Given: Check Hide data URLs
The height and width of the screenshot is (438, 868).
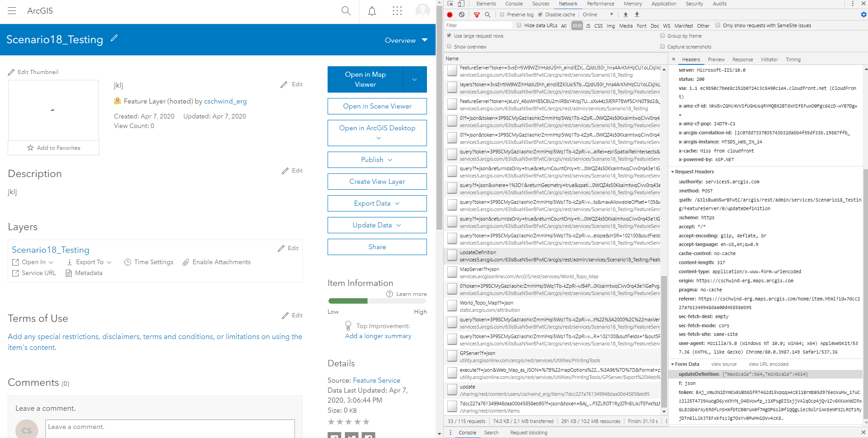Looking at the screenshot, I should point(519,25).
